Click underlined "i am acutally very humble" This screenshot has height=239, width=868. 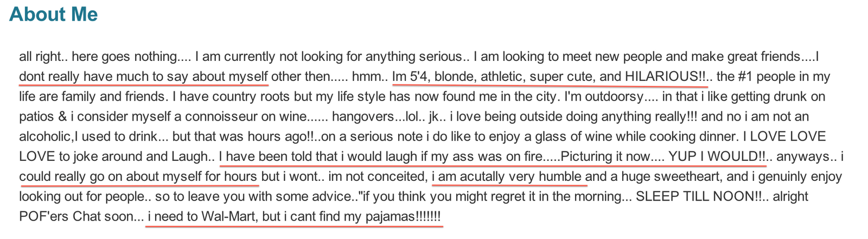507,177
